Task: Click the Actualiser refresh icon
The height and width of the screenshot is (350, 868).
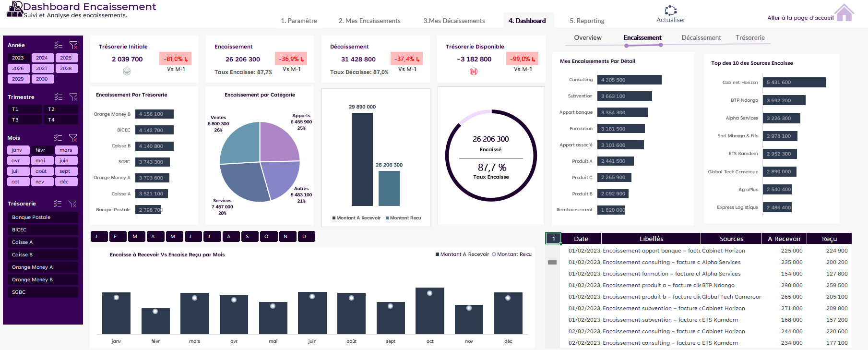Action: (x=670, y=11)
